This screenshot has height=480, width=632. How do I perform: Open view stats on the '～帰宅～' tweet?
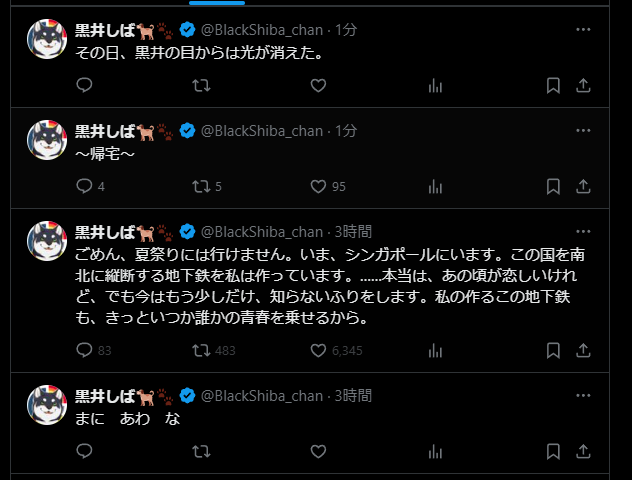[435, 186]
